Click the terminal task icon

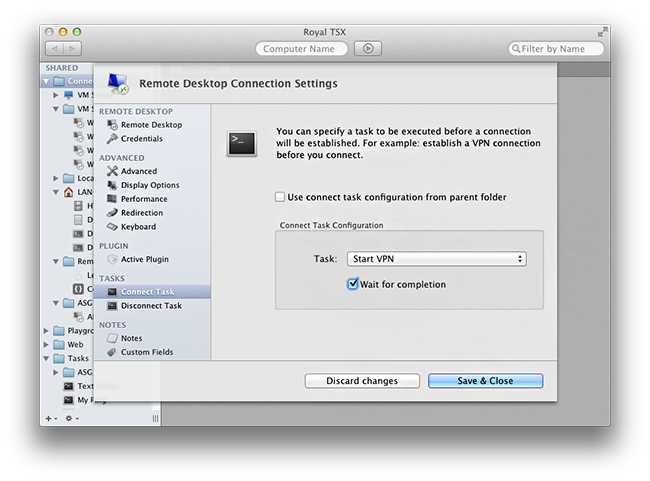coord(242,143)
